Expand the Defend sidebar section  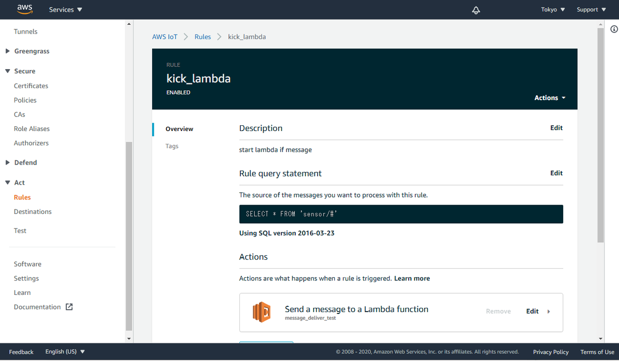(x=8, y=162)
